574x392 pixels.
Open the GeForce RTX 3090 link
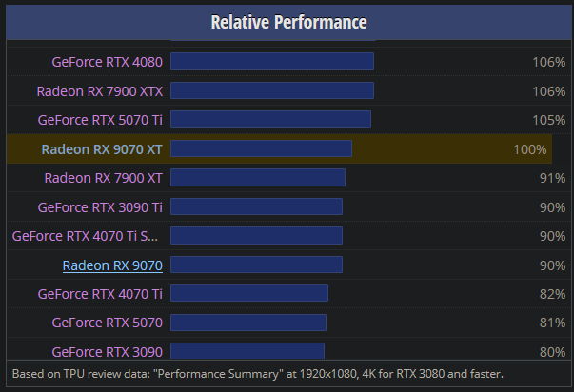coord(108,352)
